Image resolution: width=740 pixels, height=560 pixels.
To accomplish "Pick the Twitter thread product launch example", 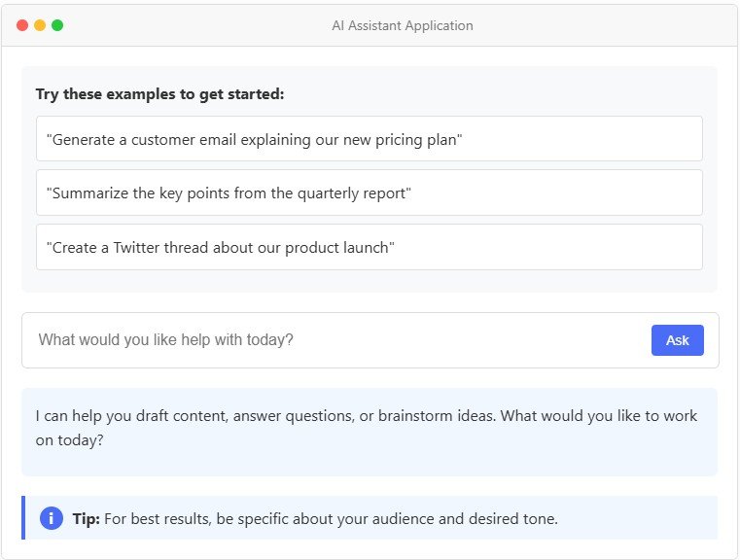I will pos(369,247).
